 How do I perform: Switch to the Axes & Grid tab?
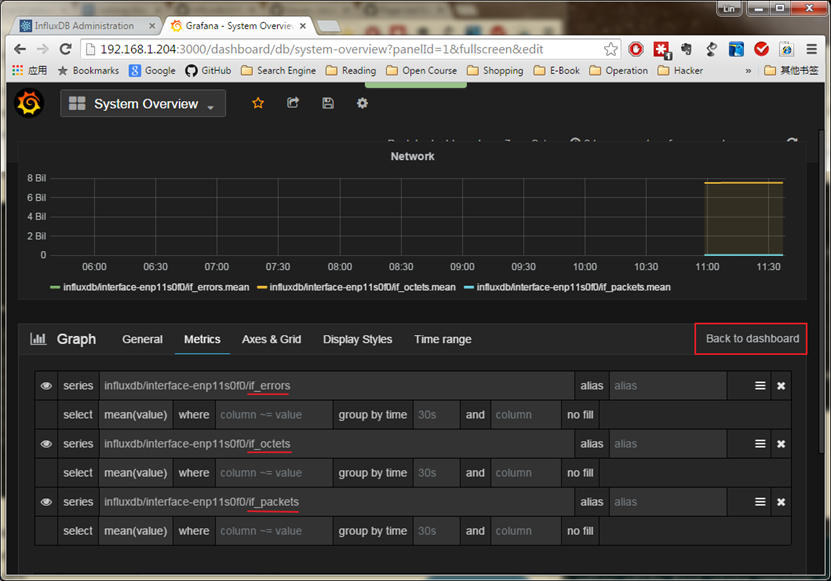point(271,339)
